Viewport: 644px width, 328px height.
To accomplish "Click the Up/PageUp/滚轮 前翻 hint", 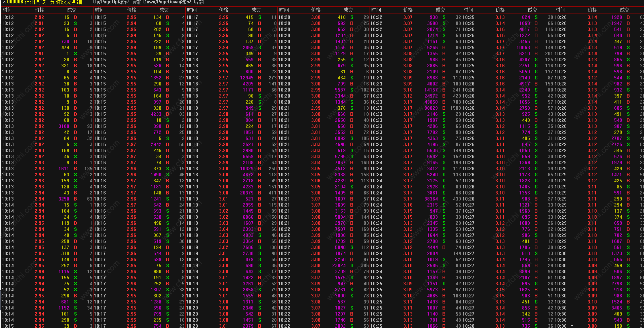I will (x=117, y=2).
